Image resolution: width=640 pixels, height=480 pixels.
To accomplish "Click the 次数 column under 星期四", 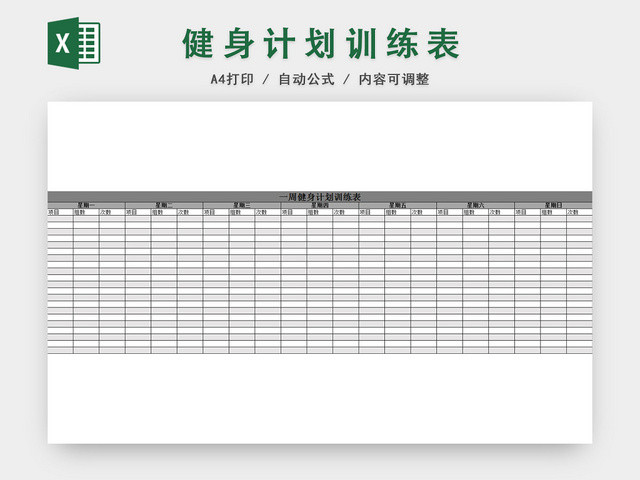I will coord(346,212).
